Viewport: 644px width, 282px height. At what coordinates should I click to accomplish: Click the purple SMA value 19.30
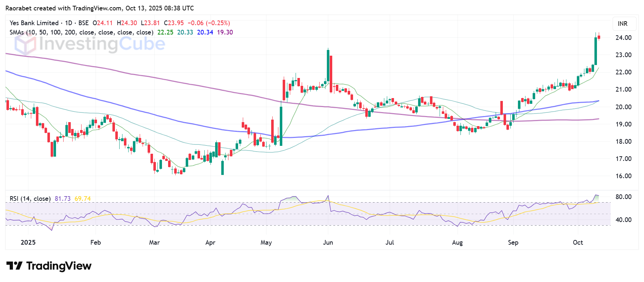point(225,32)
